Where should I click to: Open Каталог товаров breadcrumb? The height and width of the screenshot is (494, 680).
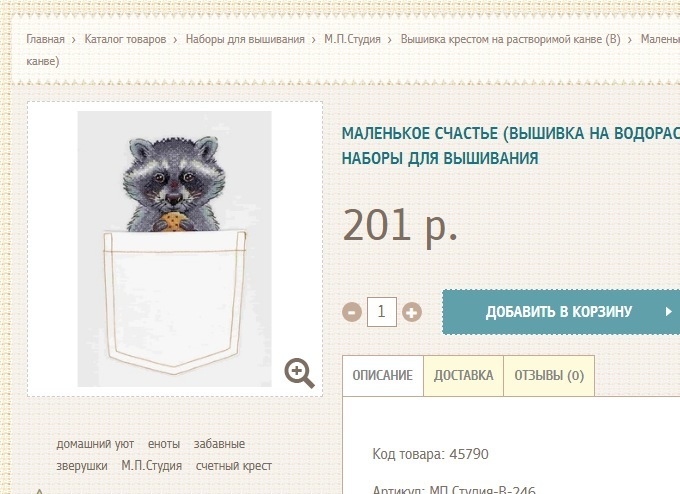click(x=125, y=39)
